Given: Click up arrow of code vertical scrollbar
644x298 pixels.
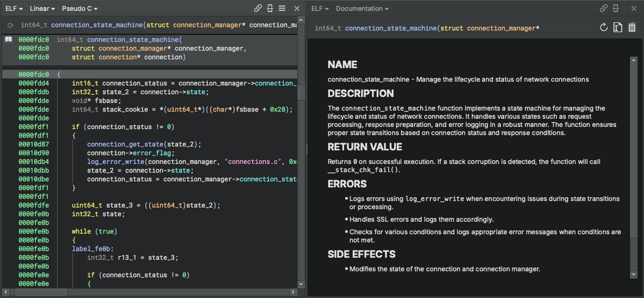Looking at the screenshot, I should coord(301,20).
